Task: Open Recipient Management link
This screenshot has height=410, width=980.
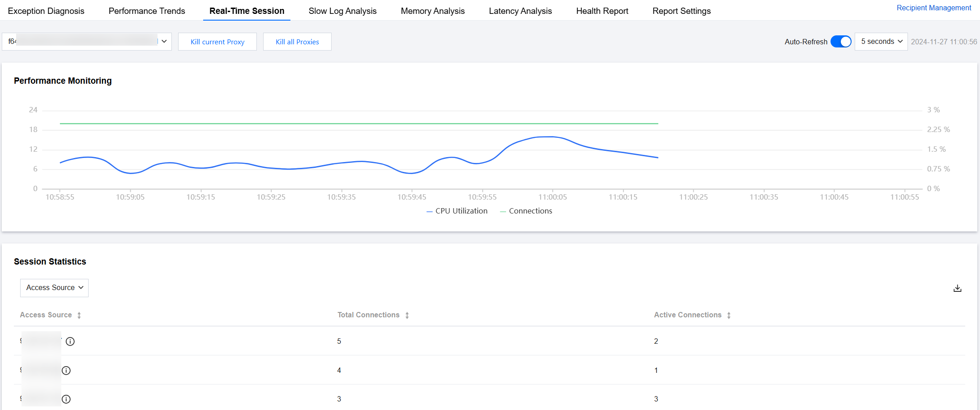Action: tap(933, 8)
